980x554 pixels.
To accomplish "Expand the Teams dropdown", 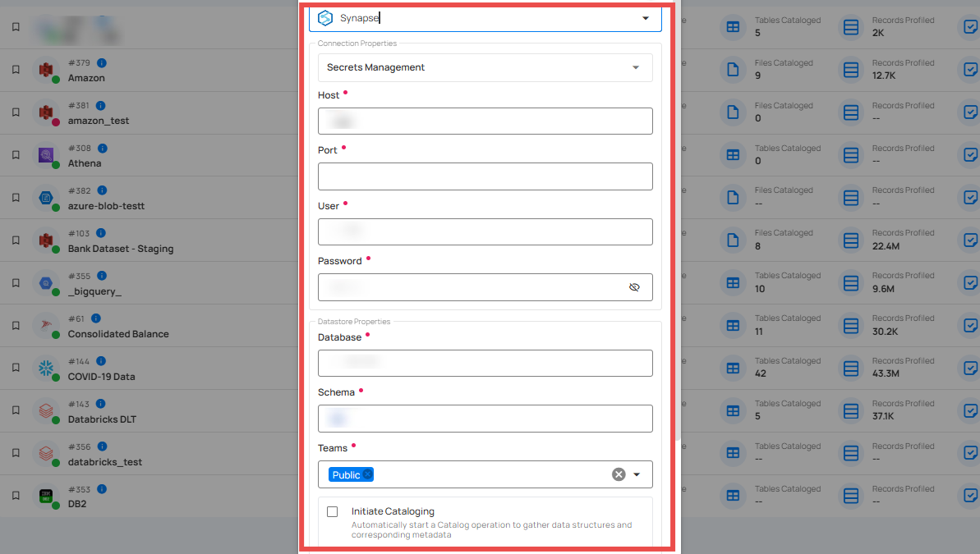I will click(636, 474).
